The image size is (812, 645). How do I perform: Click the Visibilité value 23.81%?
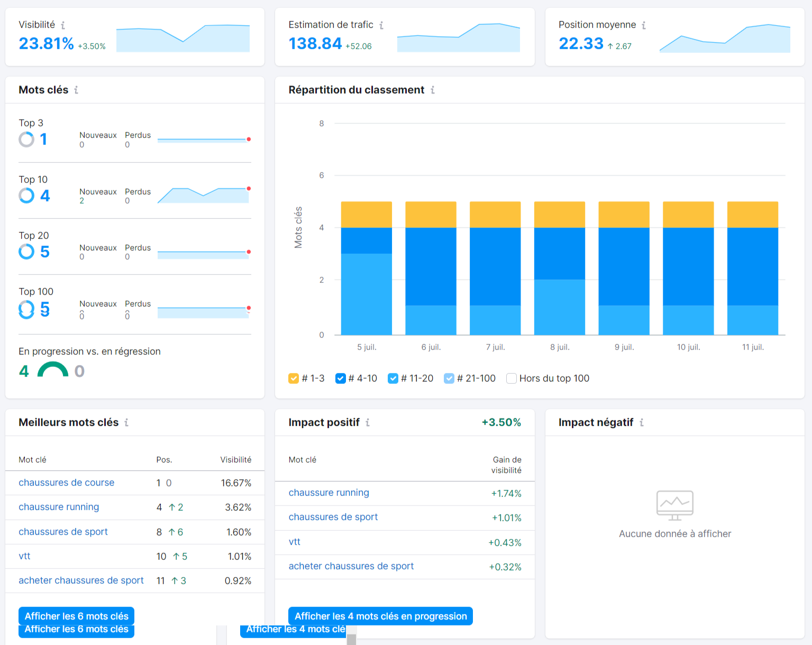pos(47,43)
